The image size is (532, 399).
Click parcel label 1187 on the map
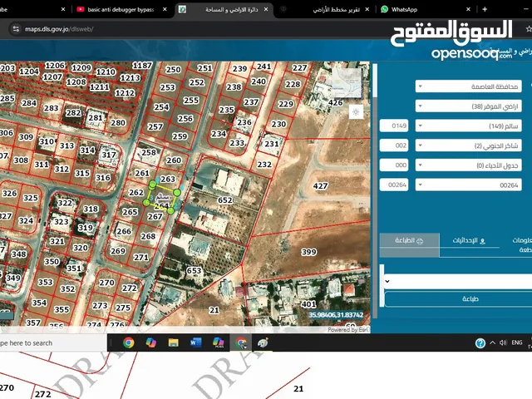pos(142,65)
